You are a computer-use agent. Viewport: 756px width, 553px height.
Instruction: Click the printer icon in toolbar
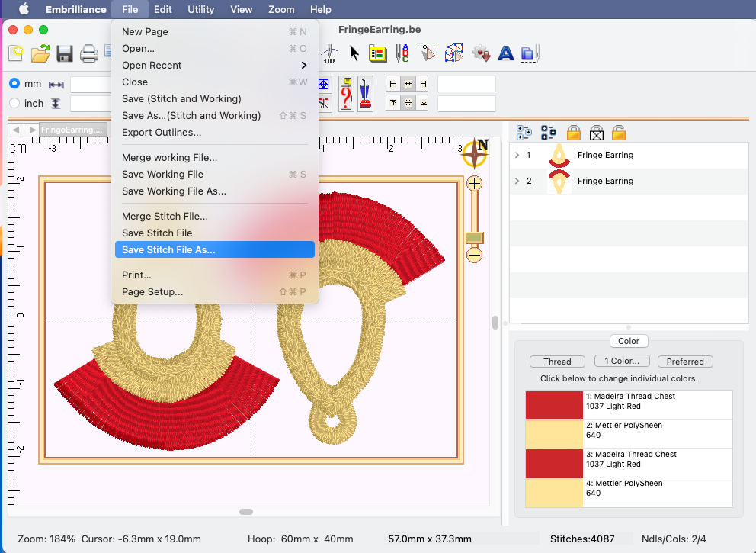point(89,53)
